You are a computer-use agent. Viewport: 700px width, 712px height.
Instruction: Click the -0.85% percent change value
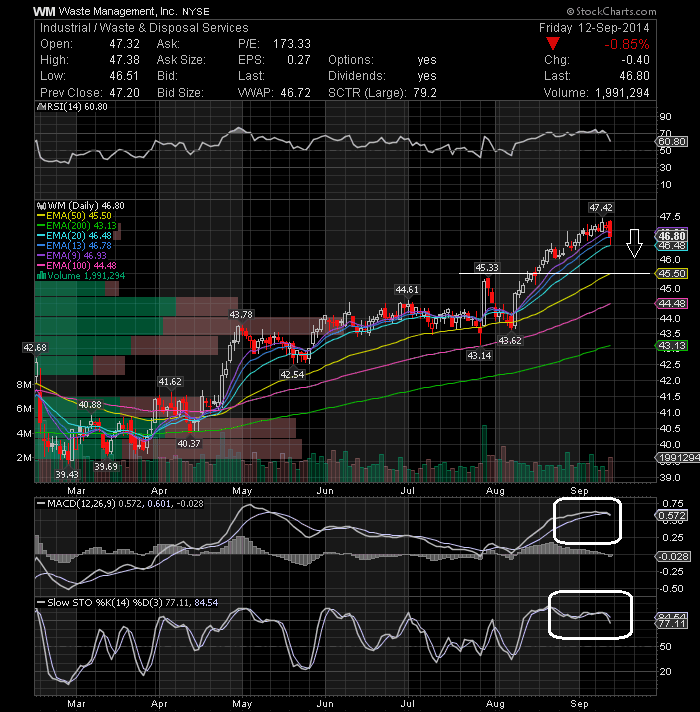point(626,44)
